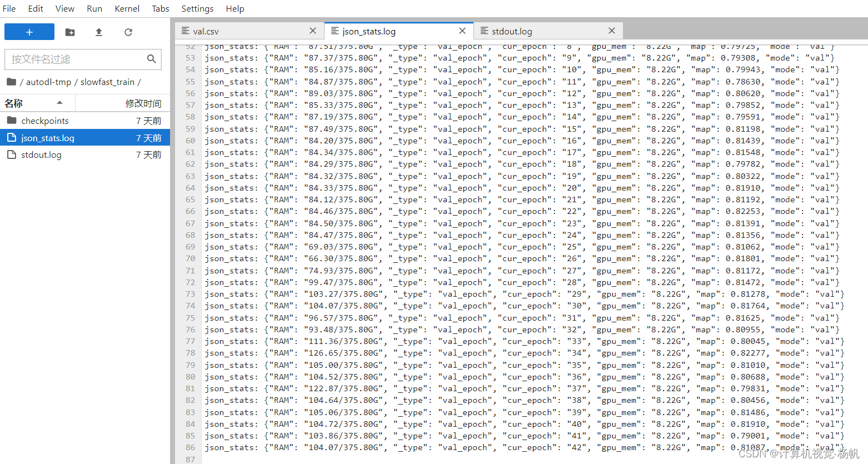Click the file name filter search box
This screenshot has height=464, width=868.
click(83, 59)
